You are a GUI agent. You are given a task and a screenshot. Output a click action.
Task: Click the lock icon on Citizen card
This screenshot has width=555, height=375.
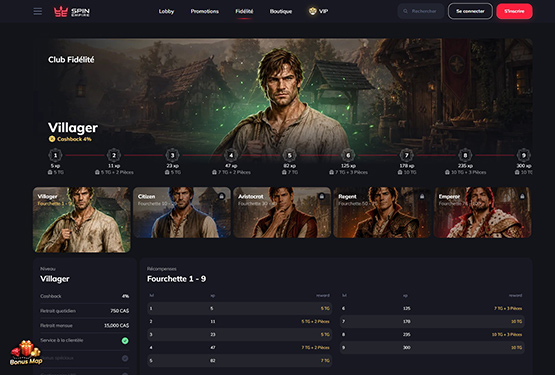tap(221, 196)
